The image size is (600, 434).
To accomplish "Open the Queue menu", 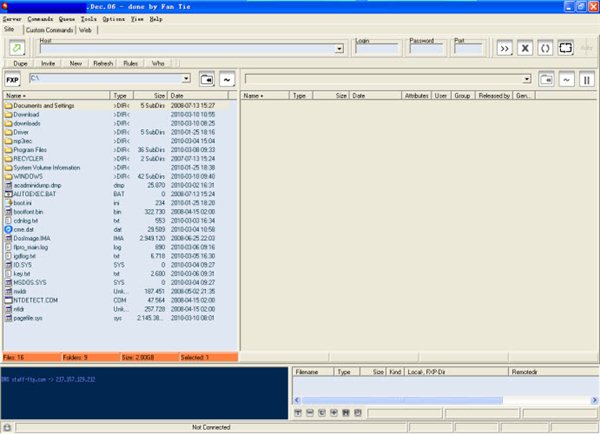I will 66,19.
